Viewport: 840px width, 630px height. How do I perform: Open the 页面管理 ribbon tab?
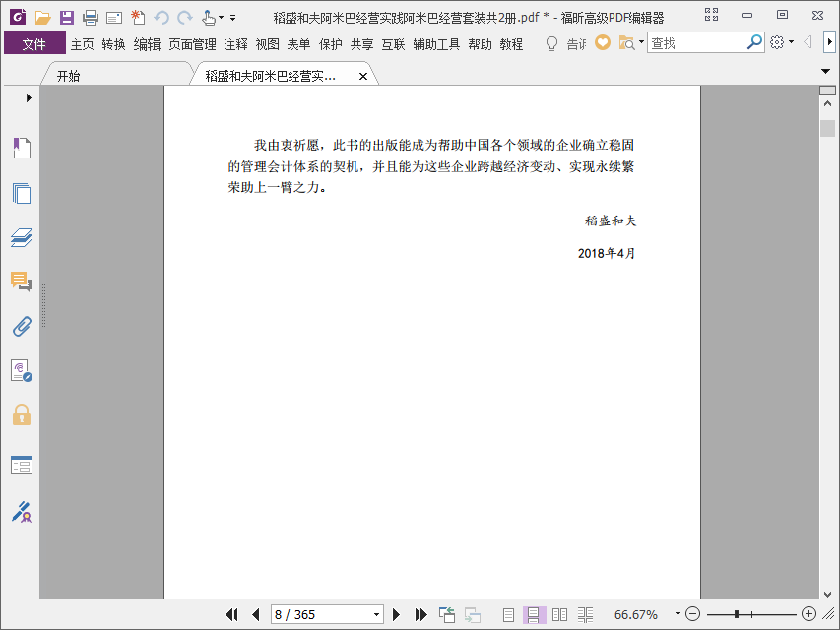192,44
